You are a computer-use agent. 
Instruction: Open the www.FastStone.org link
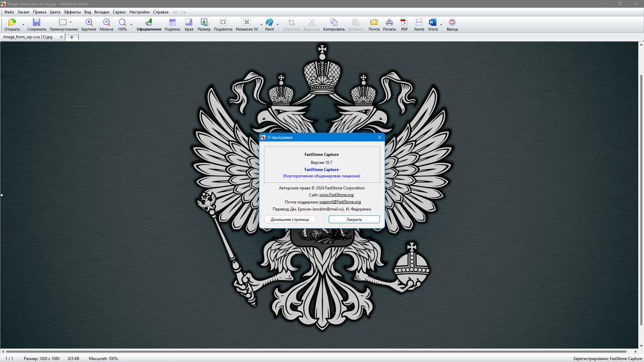point(336,195)
